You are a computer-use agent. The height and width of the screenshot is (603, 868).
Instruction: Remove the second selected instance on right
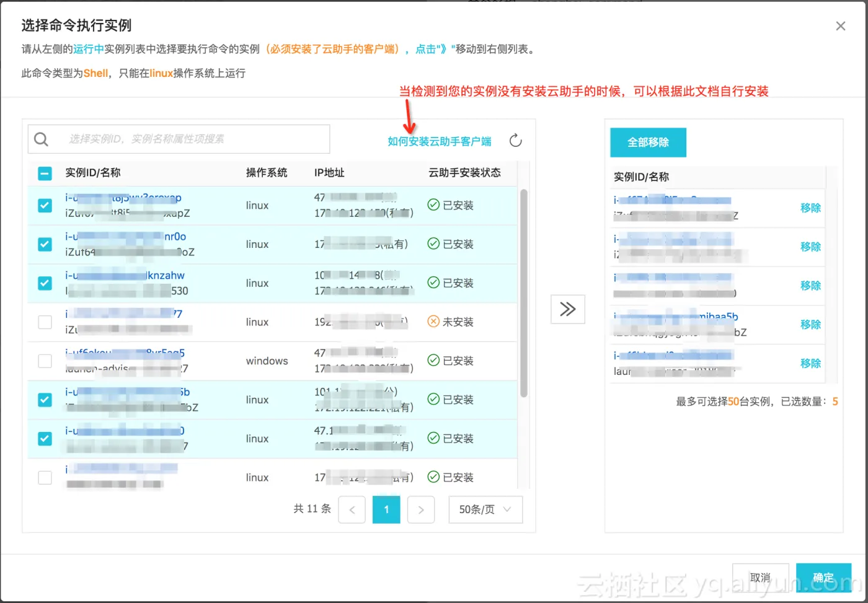[810, 247]
